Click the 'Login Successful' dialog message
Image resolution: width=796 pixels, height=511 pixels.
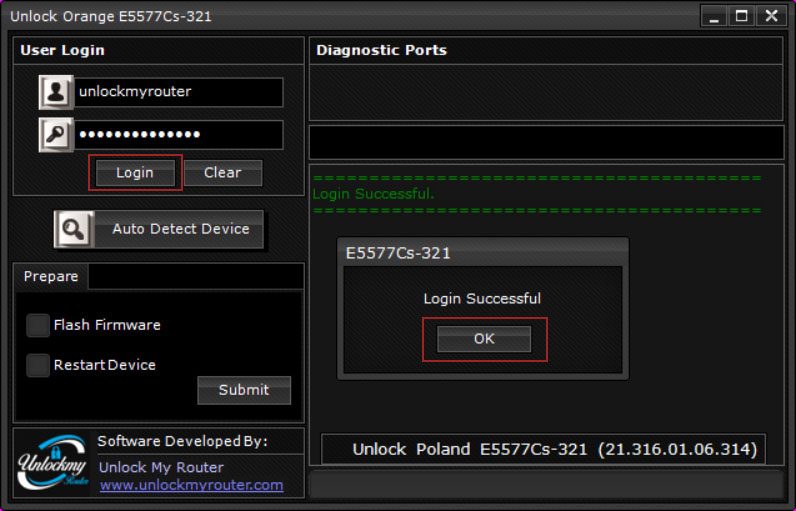(482, 298)
